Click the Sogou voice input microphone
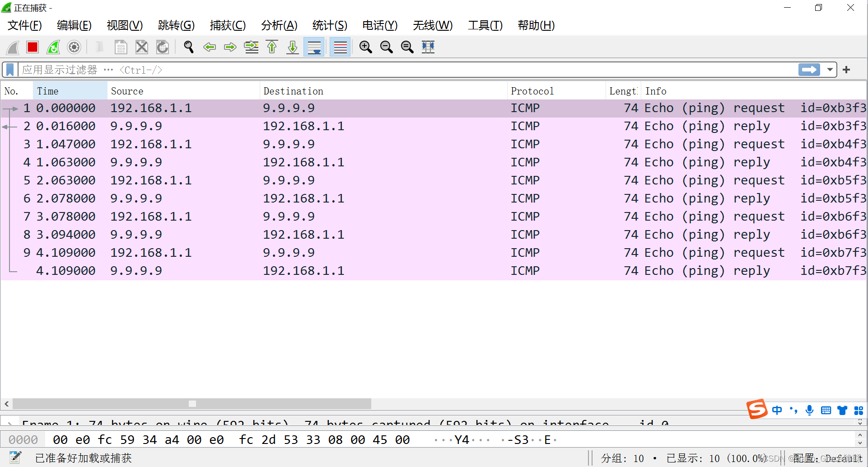868x467 pixels. (809, 410)
